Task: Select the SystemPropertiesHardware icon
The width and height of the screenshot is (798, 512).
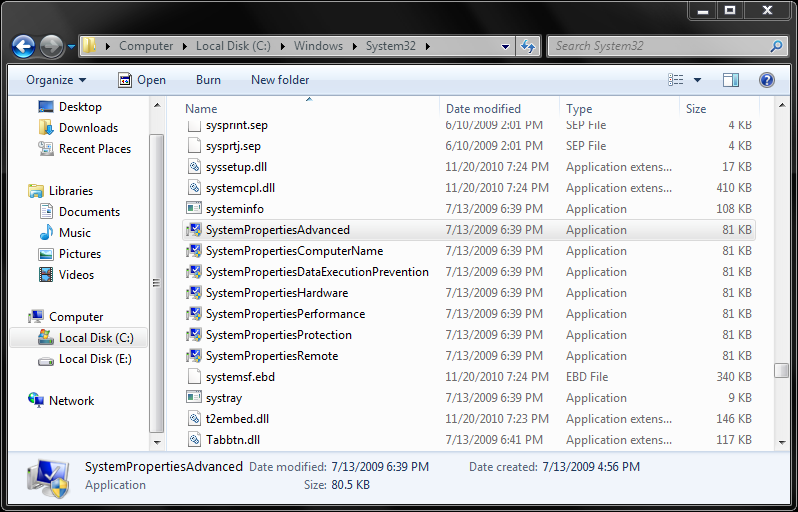Action: pyautogui.click(x=194, y=293)
